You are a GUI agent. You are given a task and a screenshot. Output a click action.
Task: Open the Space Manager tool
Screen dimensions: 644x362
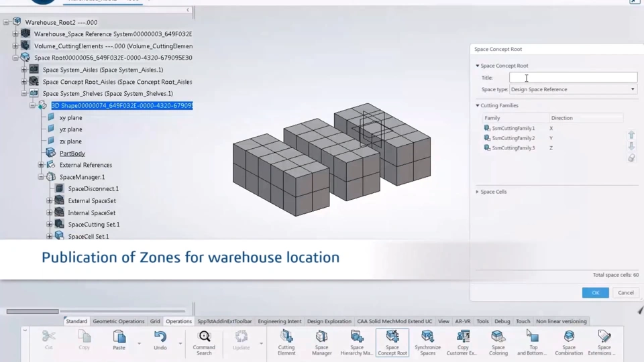coord(321,343)
